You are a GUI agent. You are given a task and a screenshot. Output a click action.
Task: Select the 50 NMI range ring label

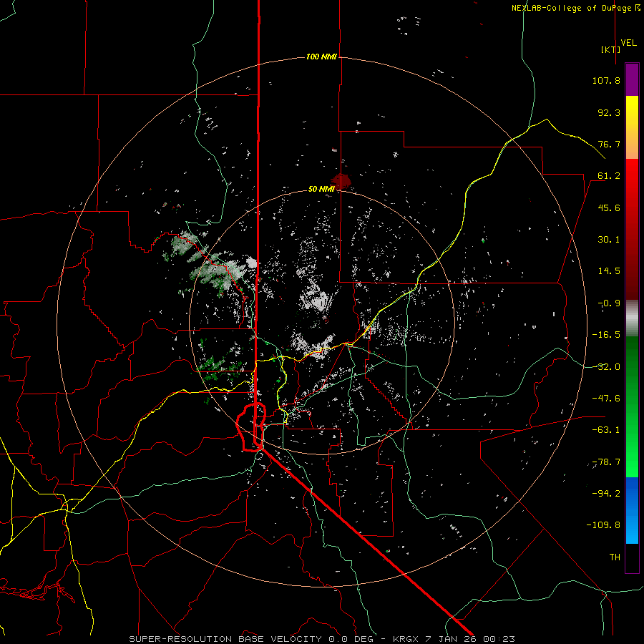point(321,189)
